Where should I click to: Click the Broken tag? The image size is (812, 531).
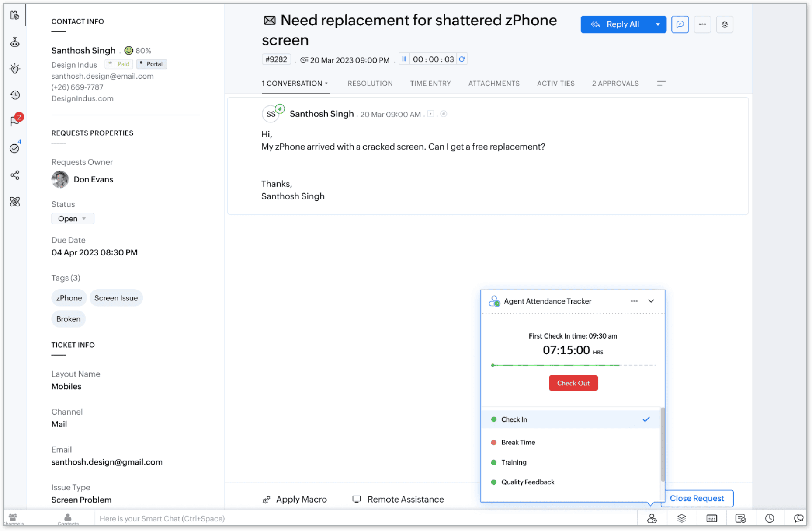pos(68,319)
